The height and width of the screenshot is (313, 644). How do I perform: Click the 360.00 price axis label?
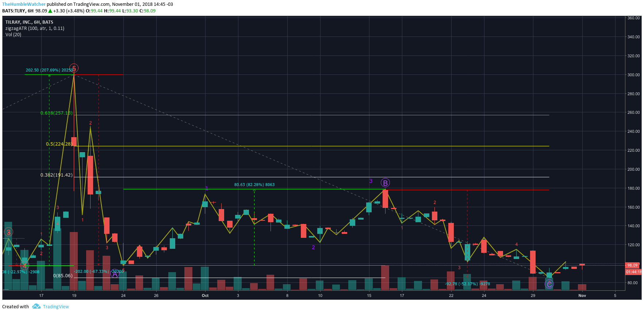pyautogui.click(x=633, y=18)
